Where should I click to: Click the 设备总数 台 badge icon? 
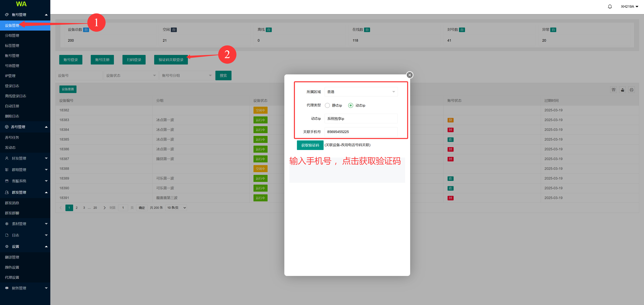click(86, 30)
